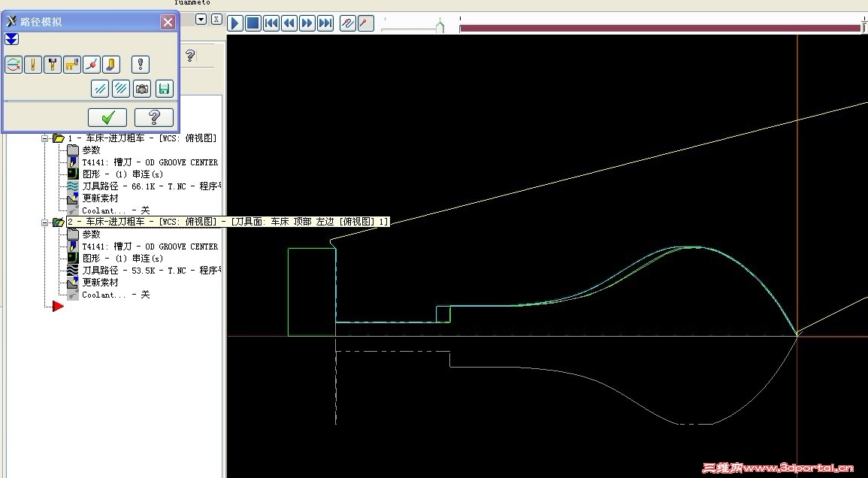868x478 pixels.
Task: Toggle tool display in Path Simulation dialog
Action: tap(33, 65)
